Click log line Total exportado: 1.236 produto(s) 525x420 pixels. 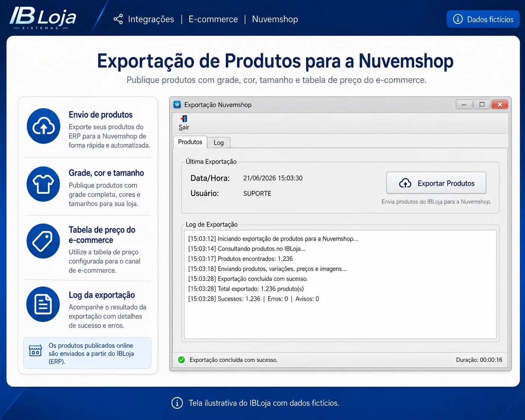coord(246,289)
